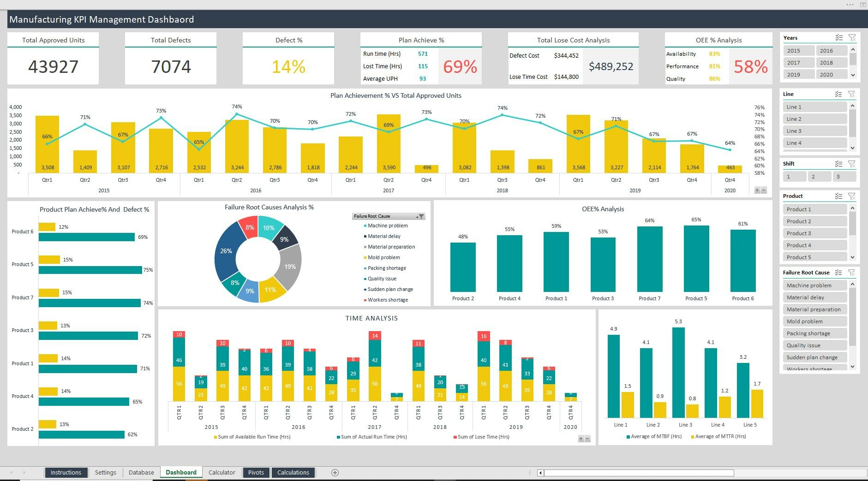Clear the filter on the Shift slicer
Image resolution: width=868 pixels, height=481 pixels.
pyautogui.click(x=852, y=163)
